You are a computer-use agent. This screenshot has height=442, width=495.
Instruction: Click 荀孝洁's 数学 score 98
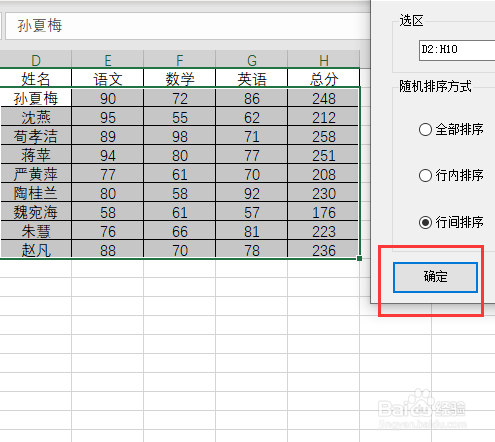coord(180,136)
